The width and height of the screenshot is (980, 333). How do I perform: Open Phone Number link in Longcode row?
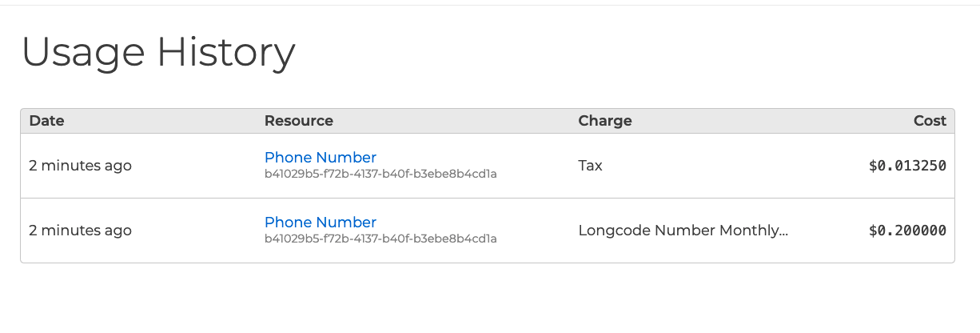pyautogui.click(x=320, y=223)
